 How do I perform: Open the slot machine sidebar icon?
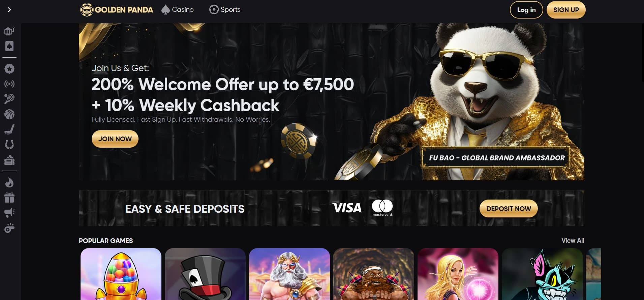coord(9,31)
